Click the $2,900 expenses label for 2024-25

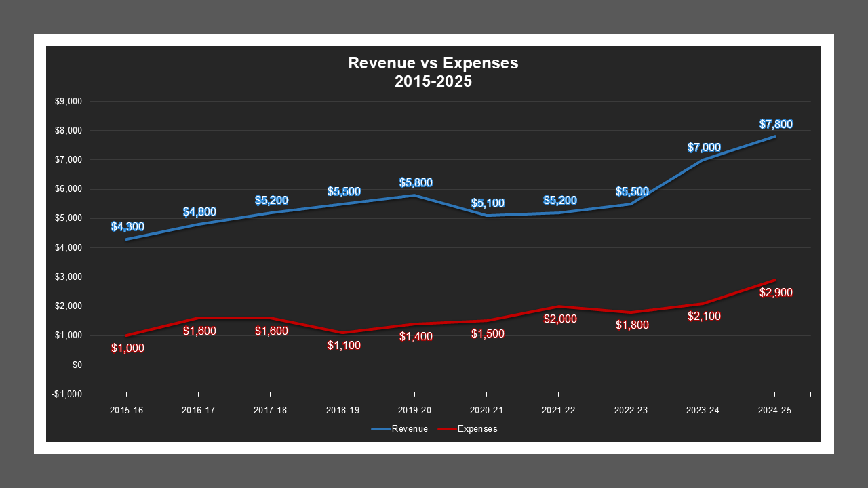(x=776, y=293)
